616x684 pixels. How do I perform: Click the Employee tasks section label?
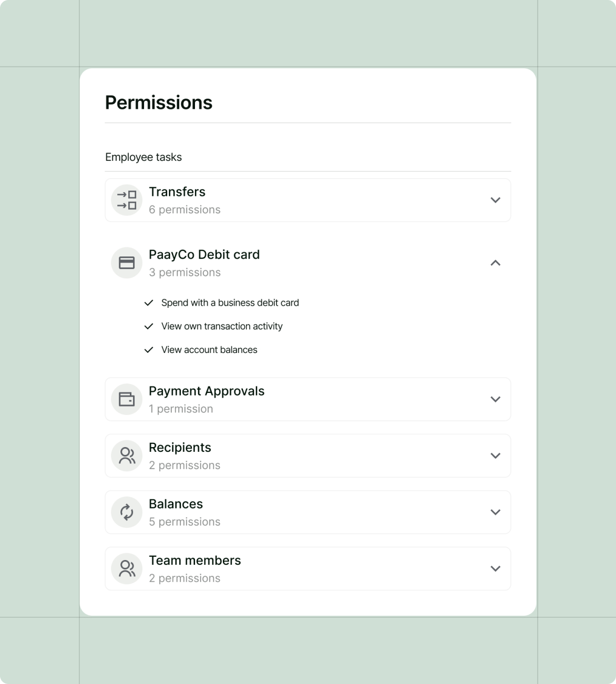coord(143,157)
